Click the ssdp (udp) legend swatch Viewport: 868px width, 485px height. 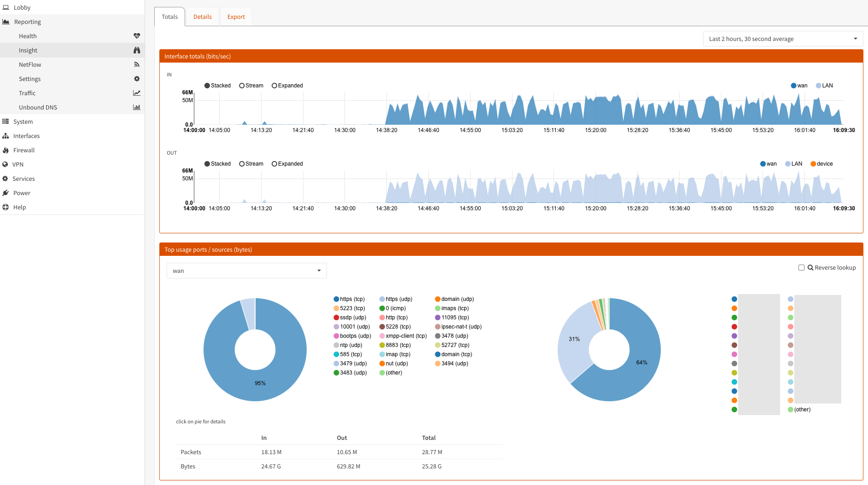point(336,318)
